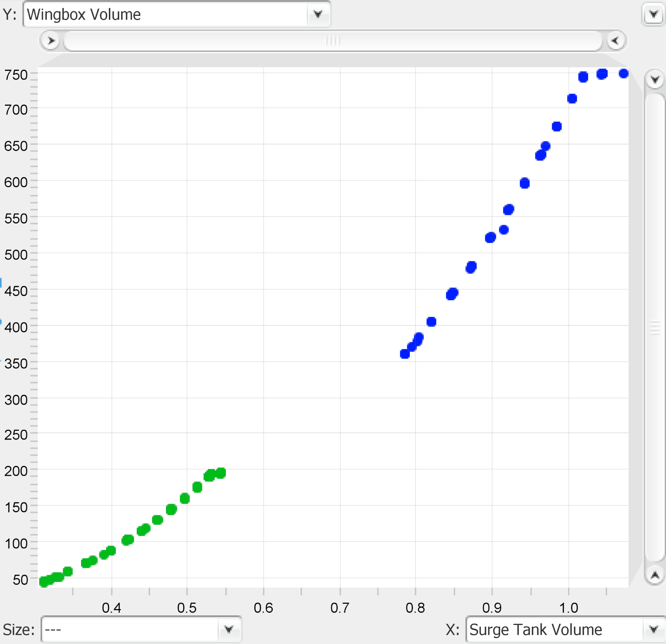This screenshot has height=644, width=666.
Task: Open the Size dropdown arrow
Action: pyautogui.click(x=229, y=629)
